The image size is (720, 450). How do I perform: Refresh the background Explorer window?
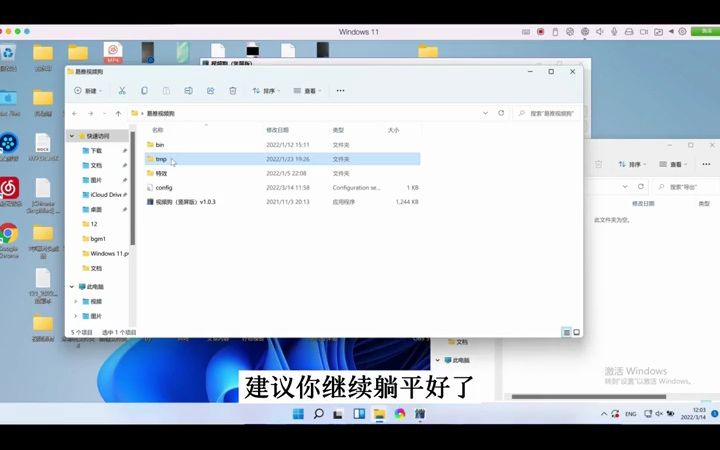[641, 186]
